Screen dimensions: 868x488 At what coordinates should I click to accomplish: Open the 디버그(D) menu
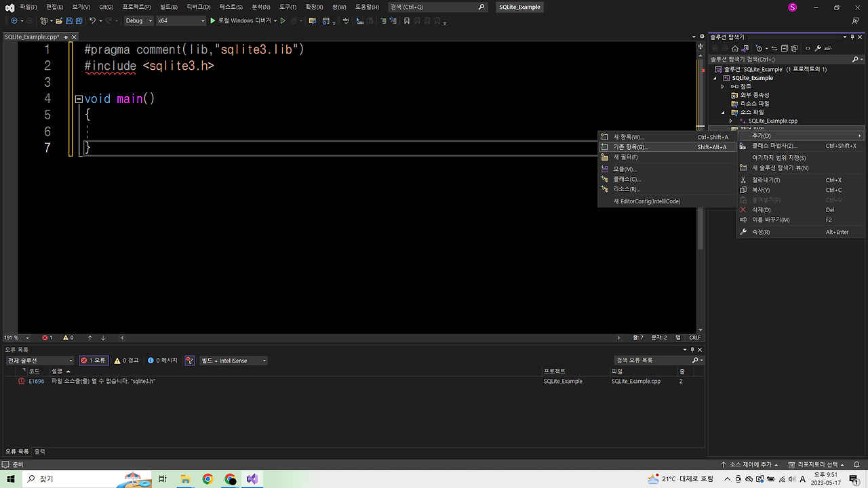coord(199,7)
